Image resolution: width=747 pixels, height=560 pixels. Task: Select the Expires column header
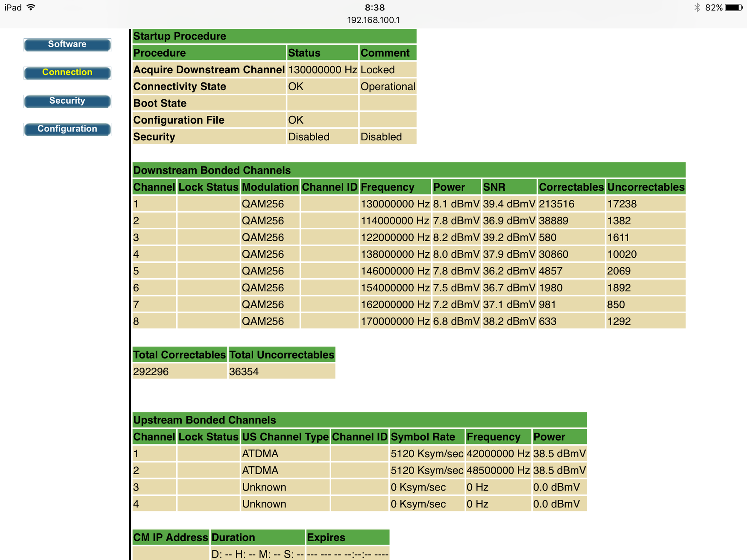tap(348, 538)
